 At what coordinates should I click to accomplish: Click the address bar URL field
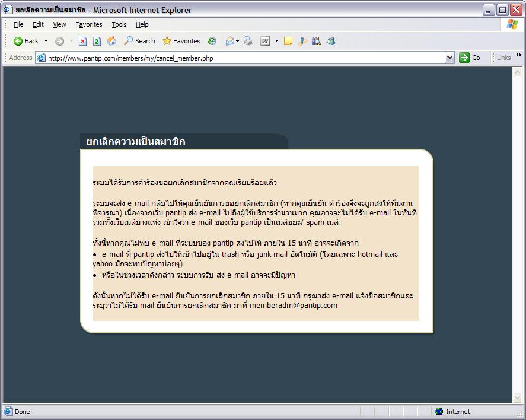245,58
